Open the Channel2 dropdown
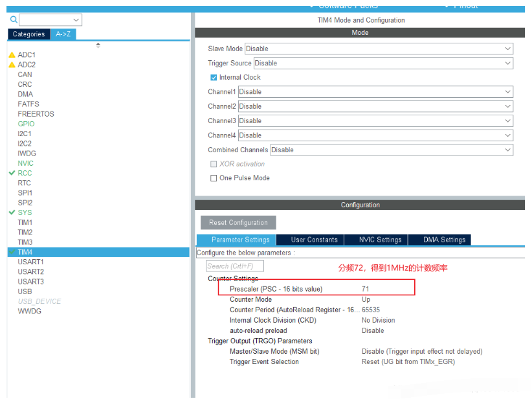This screenshot has height=401, width=532. click(375, 106)
